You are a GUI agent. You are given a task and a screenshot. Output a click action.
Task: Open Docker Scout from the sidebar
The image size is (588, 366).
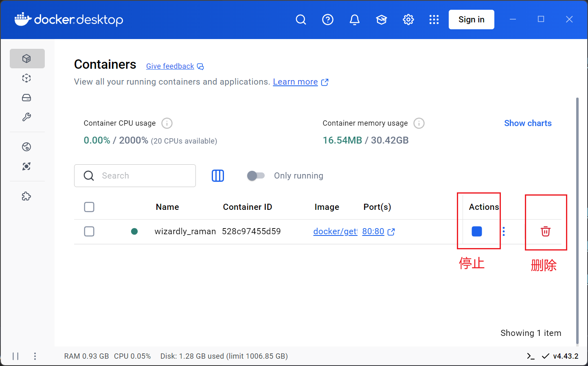27,166
